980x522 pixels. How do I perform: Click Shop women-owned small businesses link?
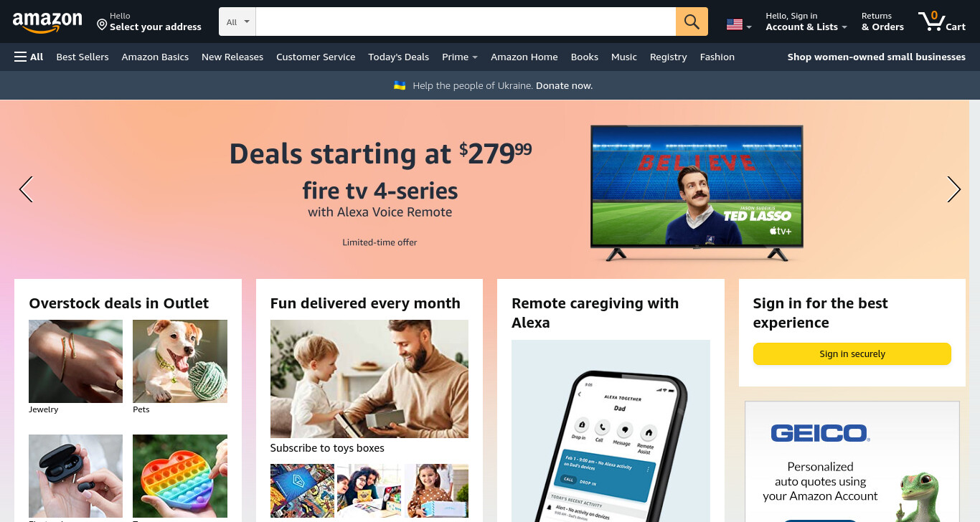click(876, 57)
